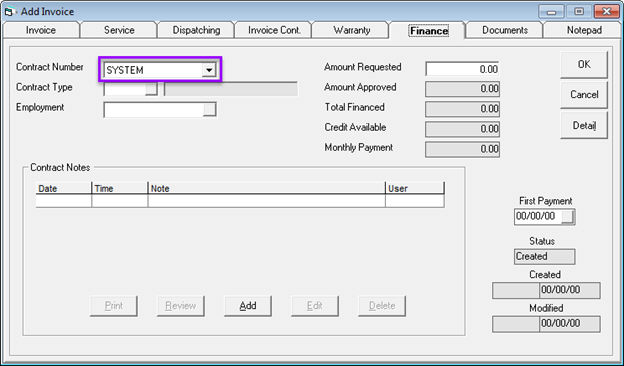This screenshot has width=624, height=366.
Task: Open the Employment field lookup button
Action: coord(209,109)
